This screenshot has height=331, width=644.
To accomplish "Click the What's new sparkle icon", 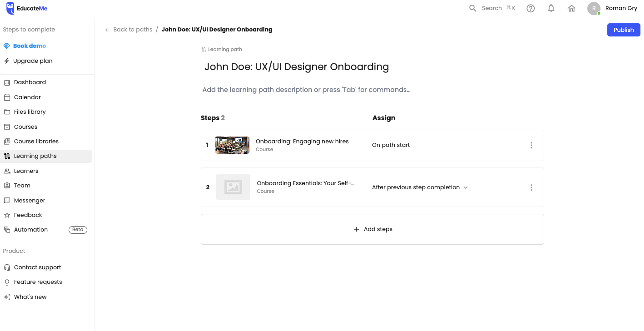I will click(7, 297).
